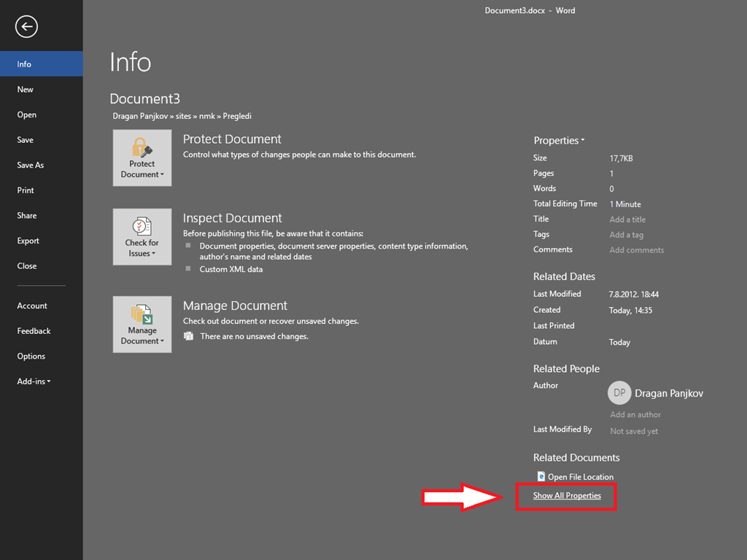The height and width of the screenshot is (560, 747).
Task: Click the Add a title field
Action: 627,219
